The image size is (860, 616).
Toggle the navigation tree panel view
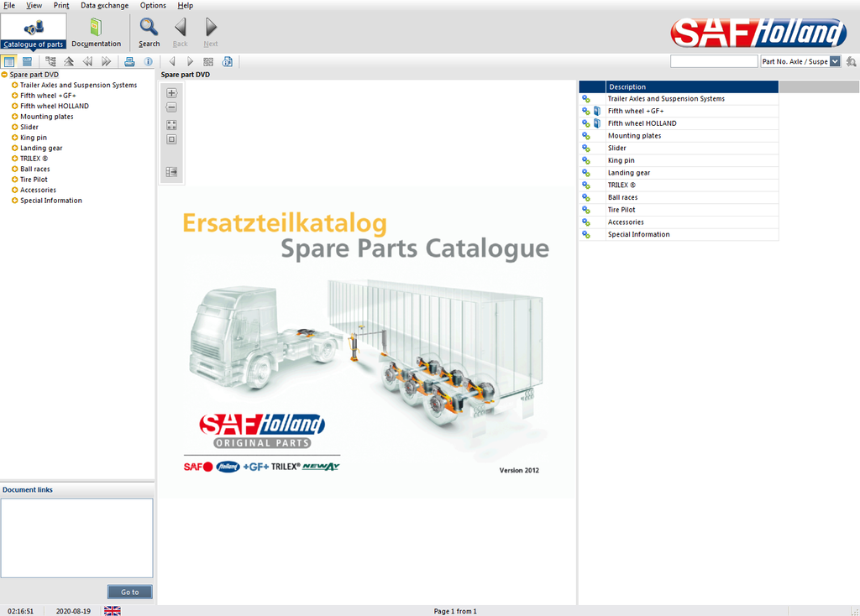click(9, 61)
